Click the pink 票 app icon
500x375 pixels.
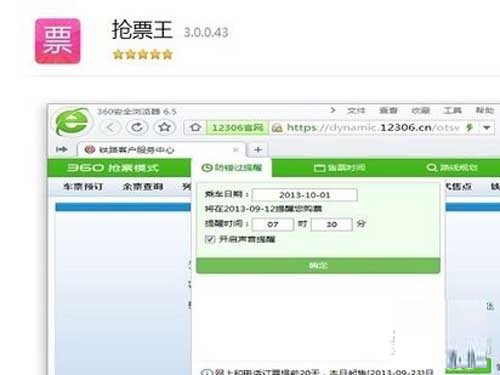pyautogui.click(x=58, y=41)
